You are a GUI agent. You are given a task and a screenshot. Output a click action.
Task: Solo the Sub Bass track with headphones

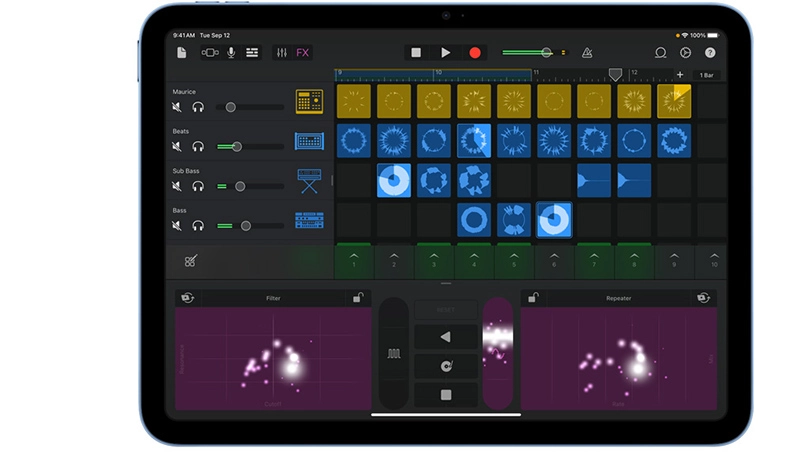198,186
